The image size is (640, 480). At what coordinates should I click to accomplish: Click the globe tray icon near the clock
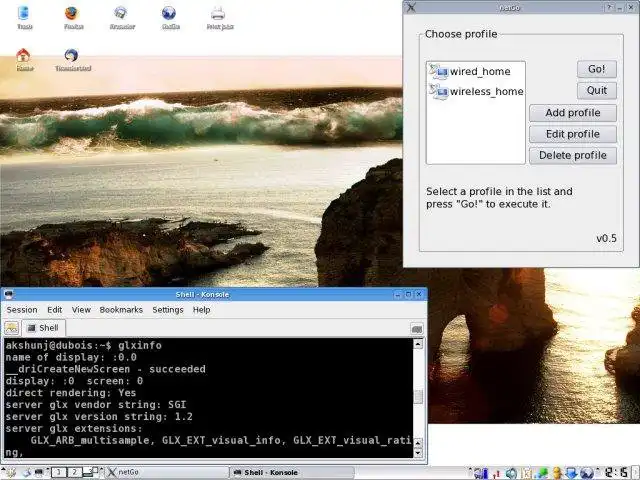(587, 473)
